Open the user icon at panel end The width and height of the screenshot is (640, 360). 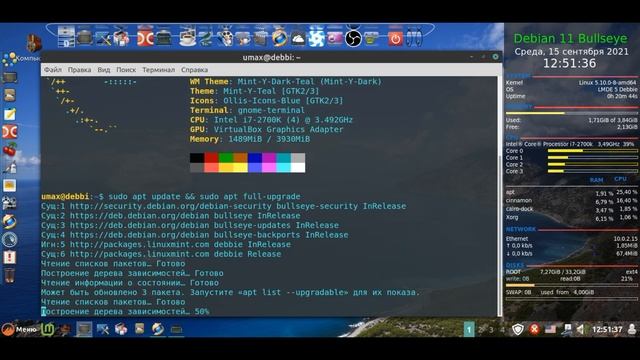pos(631,329)
